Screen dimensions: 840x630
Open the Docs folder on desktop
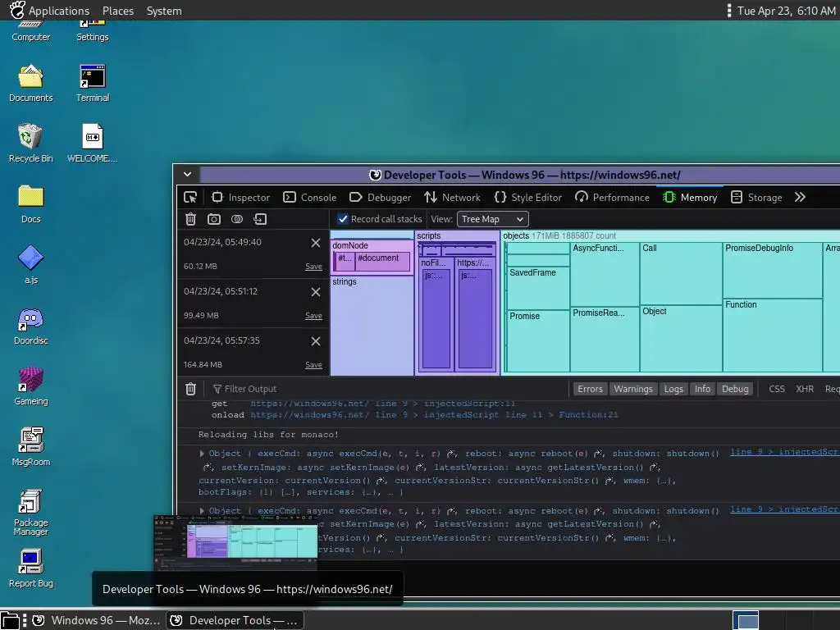[30, 204]
